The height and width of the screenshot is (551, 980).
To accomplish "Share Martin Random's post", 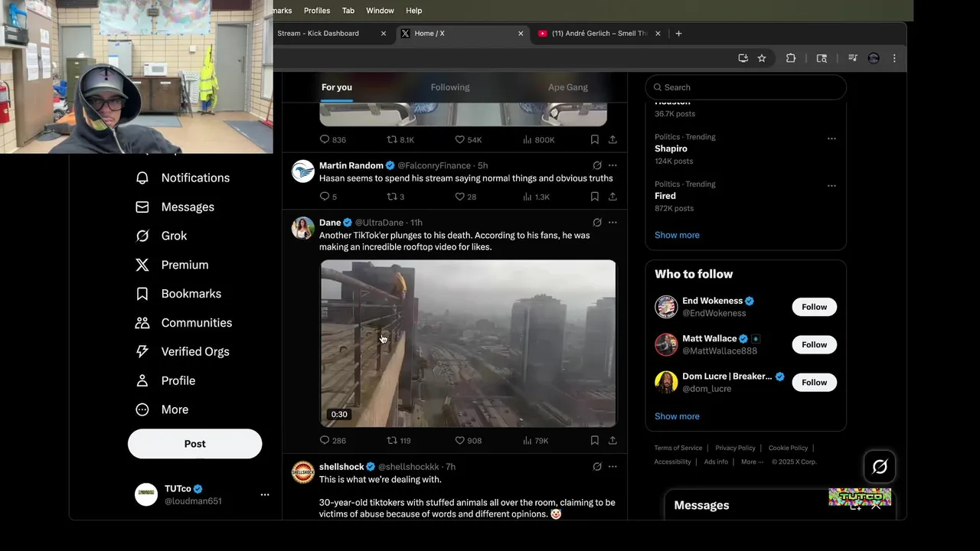I will (x=612, y=197).
